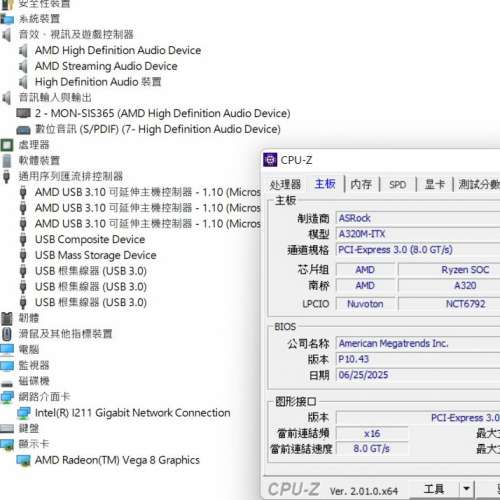Image resolution: width=500 pixels, height=500 pixels.
Task: Select AMD High Definition Audio Device entry
Action: click(x=118, y=50)
